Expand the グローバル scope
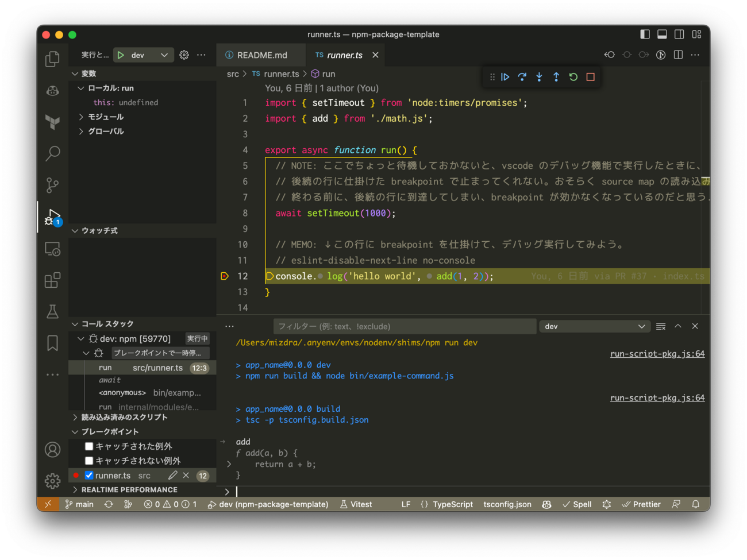Viewport: 747px width, 560px height. click(81, 131)
